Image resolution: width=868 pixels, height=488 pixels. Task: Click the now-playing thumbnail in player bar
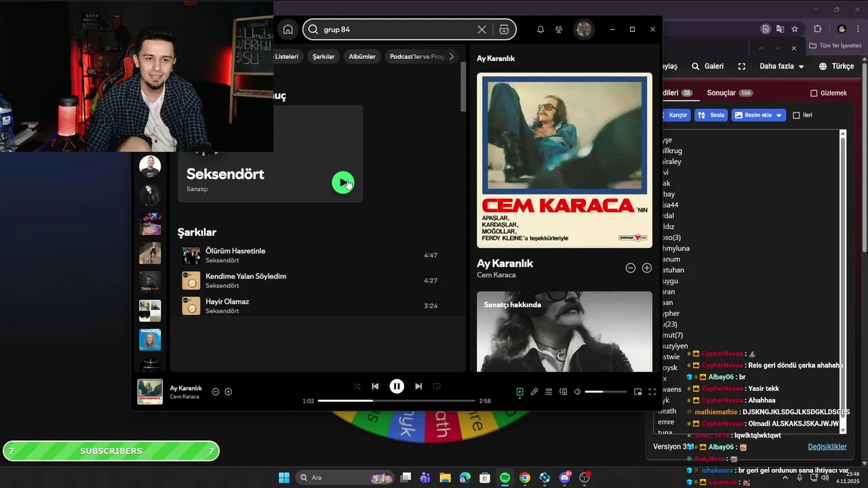coord(150,392)
